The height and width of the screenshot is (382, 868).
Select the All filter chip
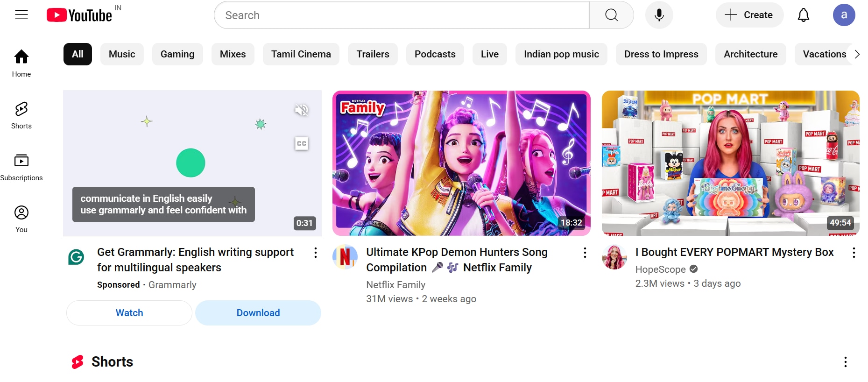click(78, 54)
